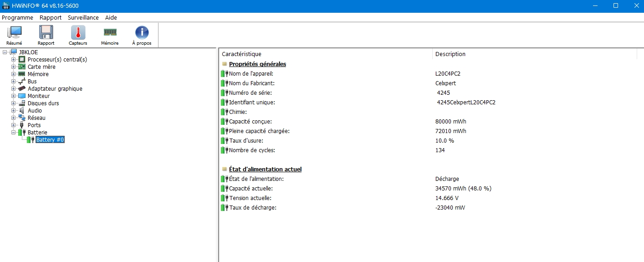Open the Programme menu
This screenshot has height=262, width=644.
click(17, 18)
